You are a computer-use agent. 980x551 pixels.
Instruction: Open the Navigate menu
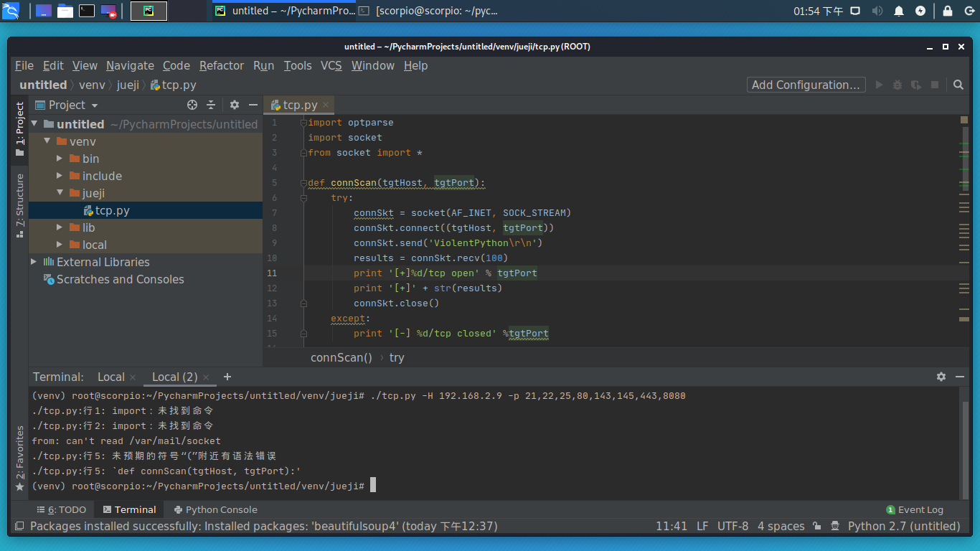130,65
